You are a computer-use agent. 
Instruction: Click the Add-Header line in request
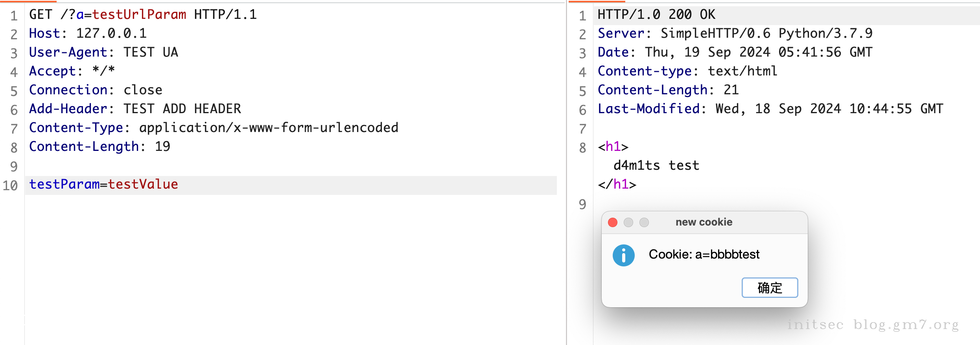tap(135, 109)
